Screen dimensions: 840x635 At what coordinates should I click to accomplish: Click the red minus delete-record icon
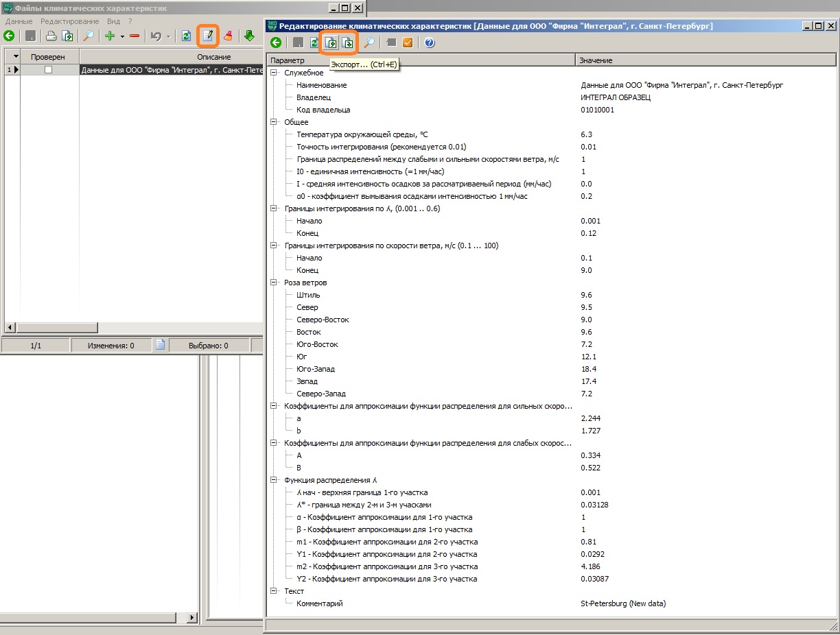point(135,36)
